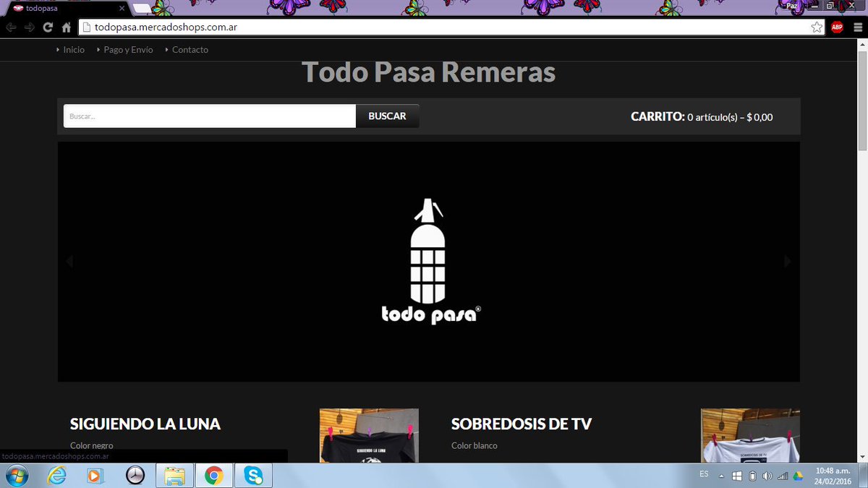Click the Paz profile button
The height and width of the screenshot is (488, 868).
click(791, 6)
